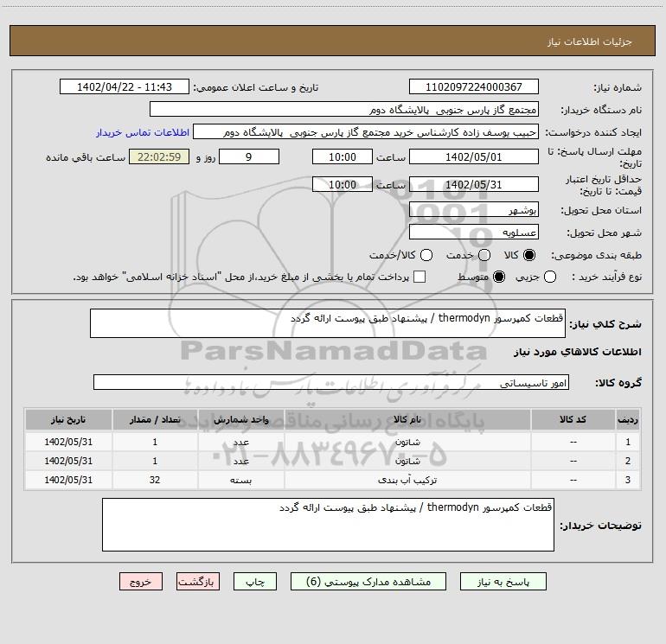Screen dimensions: 666x644
Task: Click the ردیف column header
Action: pos(628,419)
